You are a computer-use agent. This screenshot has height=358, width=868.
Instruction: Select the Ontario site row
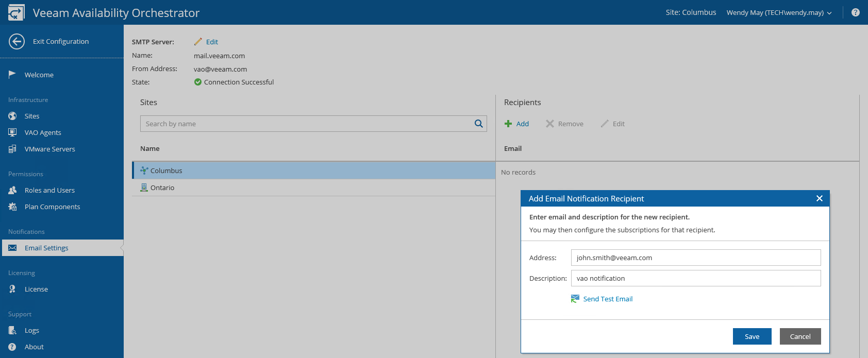coord(313,187)
